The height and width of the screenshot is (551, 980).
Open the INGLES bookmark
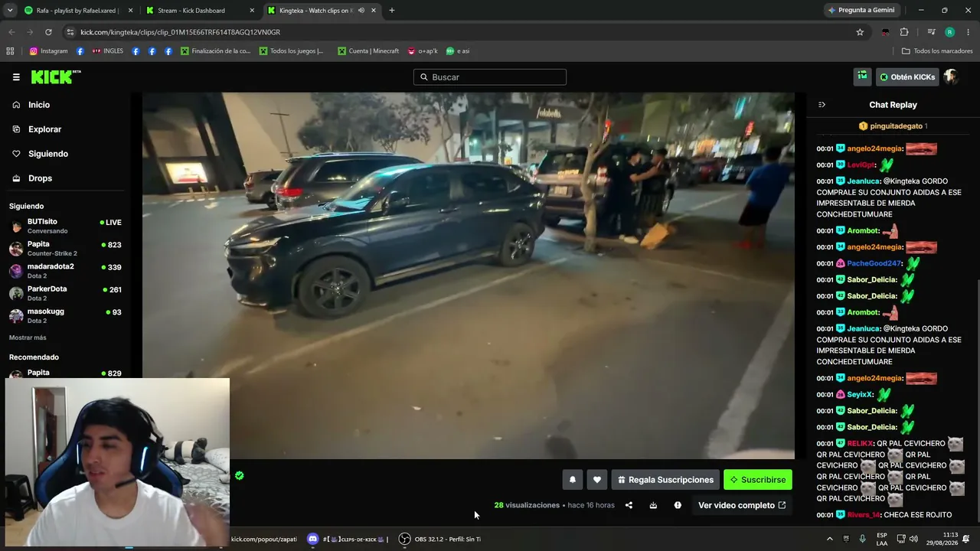(108, 51)
